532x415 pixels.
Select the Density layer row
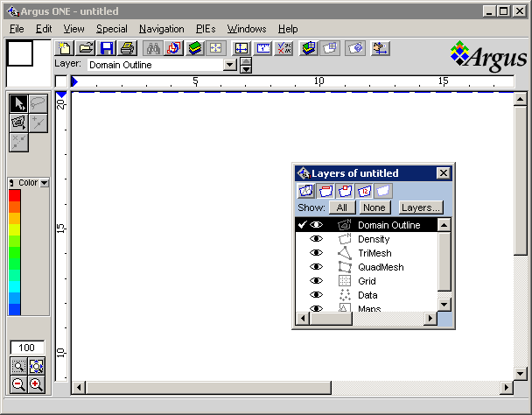[367, 239]
